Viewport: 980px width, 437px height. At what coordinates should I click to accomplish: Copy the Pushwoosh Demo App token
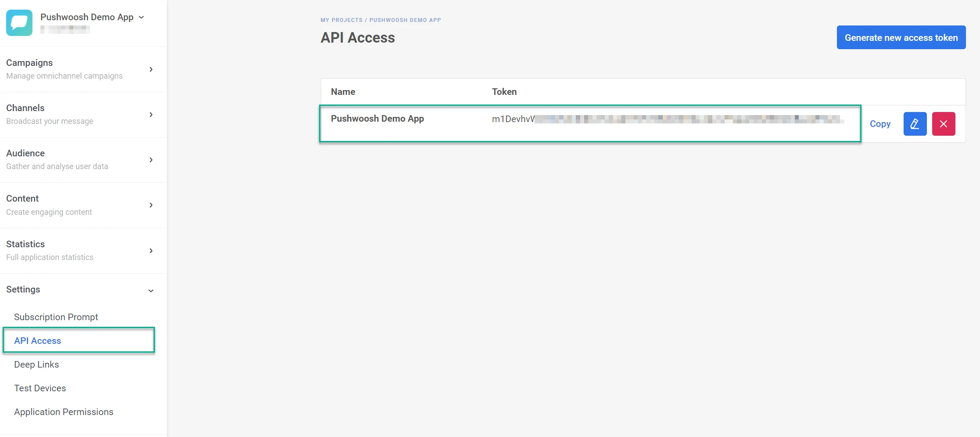[x=880, y=123]
